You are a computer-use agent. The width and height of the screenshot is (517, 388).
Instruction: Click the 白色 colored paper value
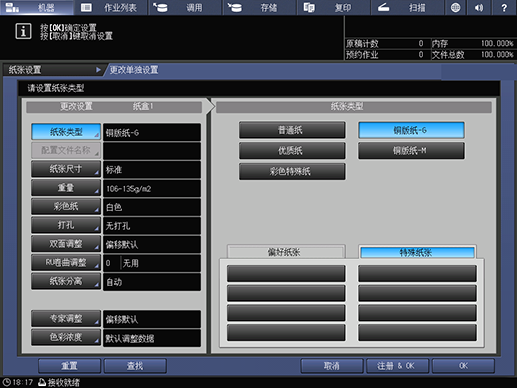152,207
